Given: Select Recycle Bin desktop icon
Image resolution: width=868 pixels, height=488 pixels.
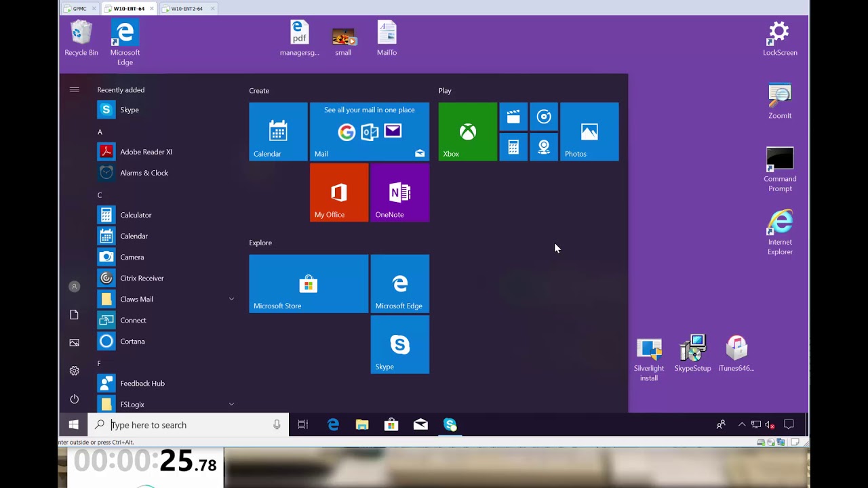Looking at the screenshot, I should (81, 39).
